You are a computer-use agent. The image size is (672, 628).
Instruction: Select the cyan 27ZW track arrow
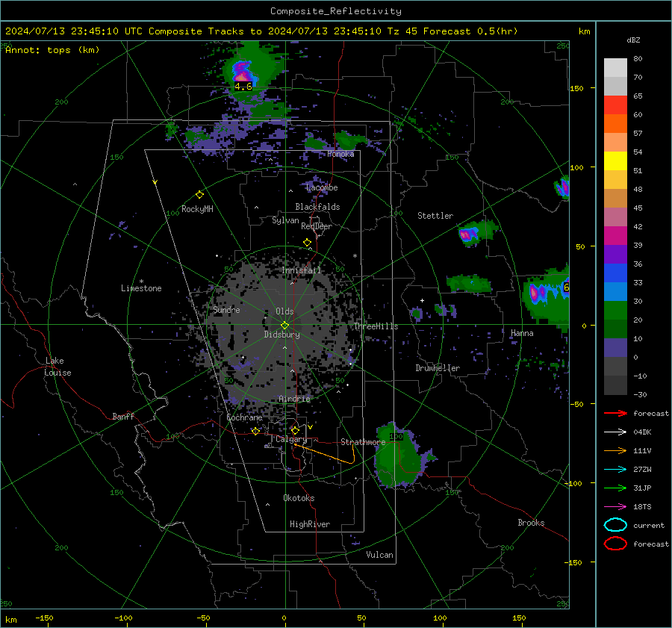tap(615, 470)
